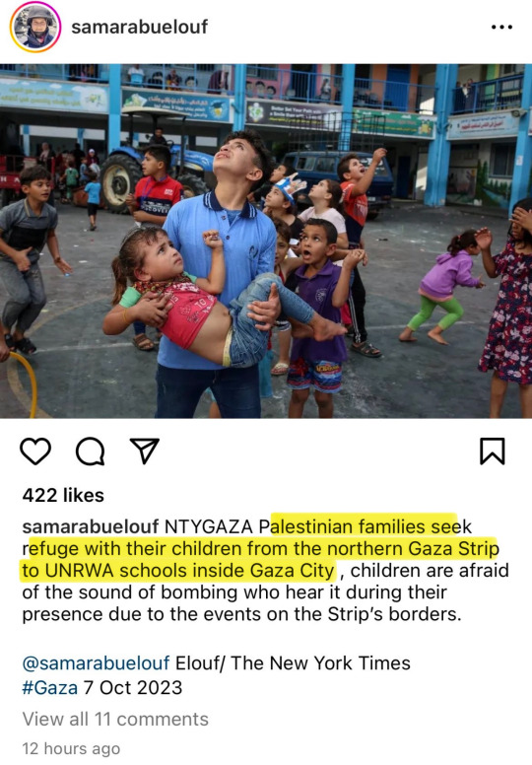This screenshot has width=532, height=765.
Task: Share post using the paper plane icon
Action: coord(145,451)
